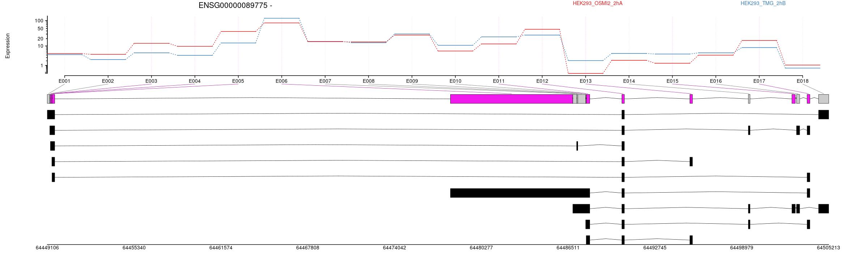Screen dimensions: 868x253
Task: Click the 10 tick on expression axis
Action: (41, 46)
